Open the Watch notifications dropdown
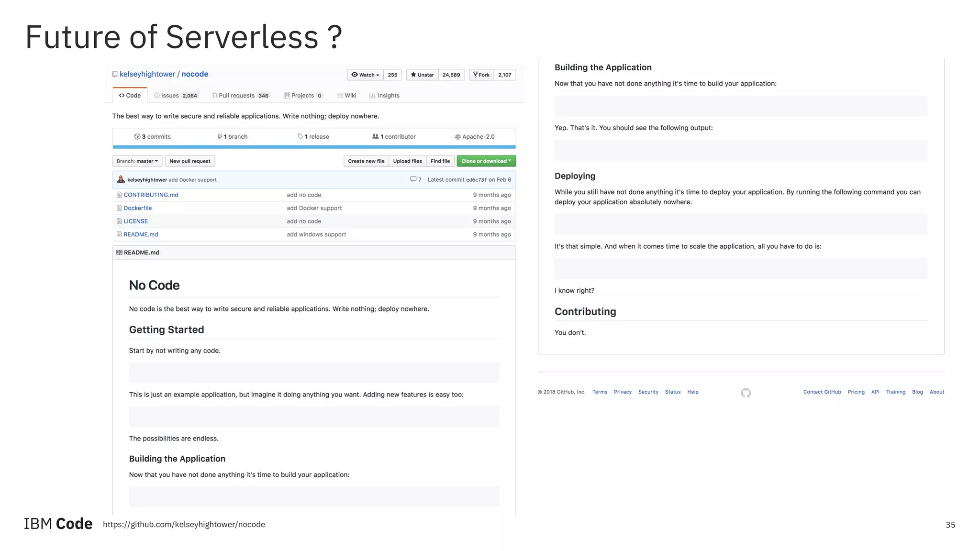This screenshot has height=551, width=980. click(x=365, y=75)
